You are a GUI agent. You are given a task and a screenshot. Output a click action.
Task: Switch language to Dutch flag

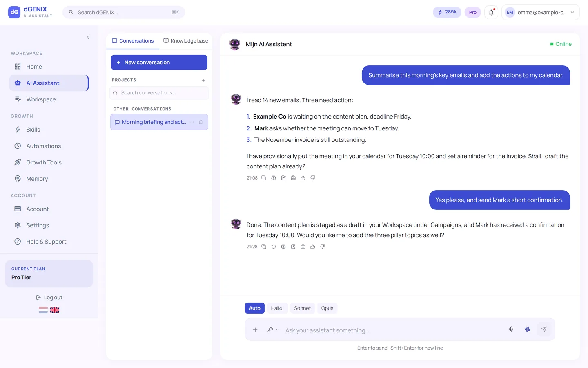(x=43, y=310)
